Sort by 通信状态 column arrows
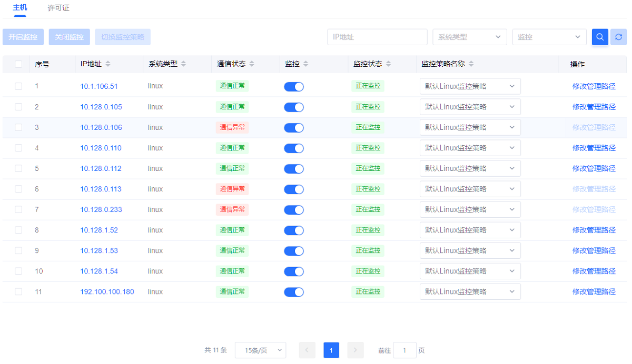The image size is (632, 364). [x=252, y=64]
